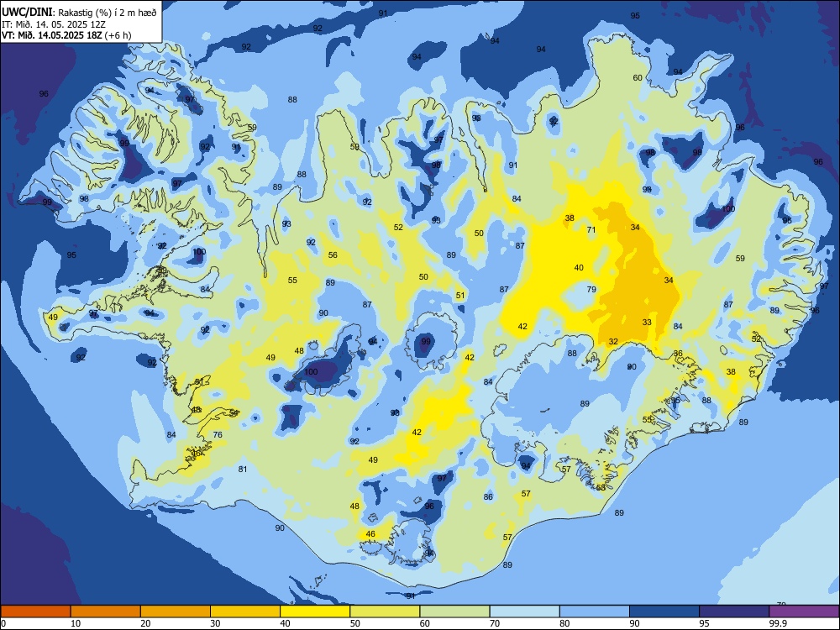Click the valid time 'VT: Mið. 14.05.2025 18Z (+6 h)'
The width and height of the screenshot is (840, 630).
[66, 35]
